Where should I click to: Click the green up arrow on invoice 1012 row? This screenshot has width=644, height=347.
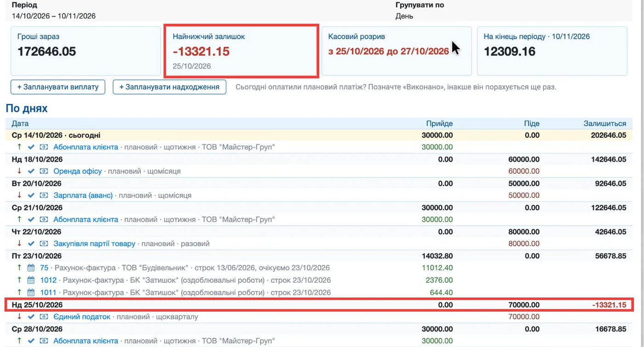19,280
